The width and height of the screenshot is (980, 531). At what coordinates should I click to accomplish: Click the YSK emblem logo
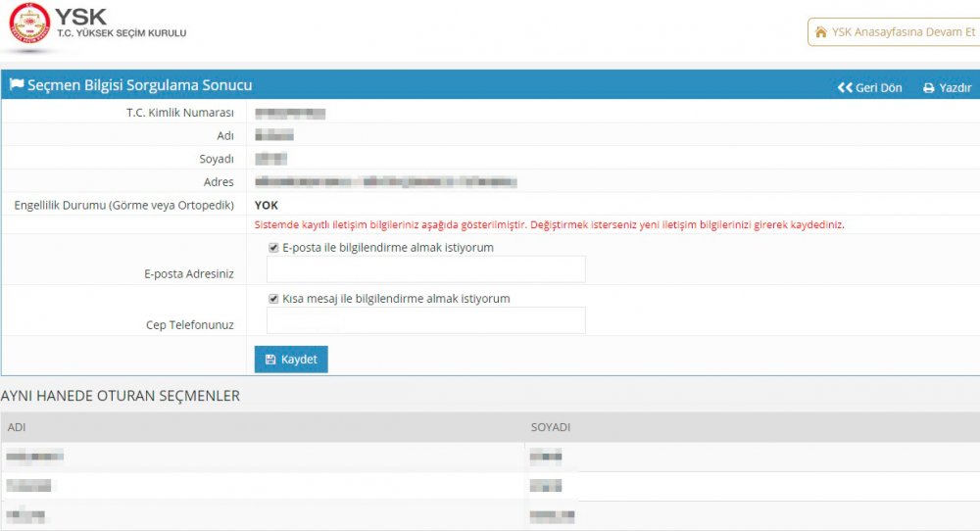[x=28, y=25]
